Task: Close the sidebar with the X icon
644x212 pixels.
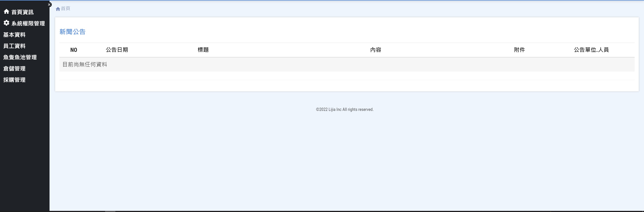Action: tap(49, 5)
